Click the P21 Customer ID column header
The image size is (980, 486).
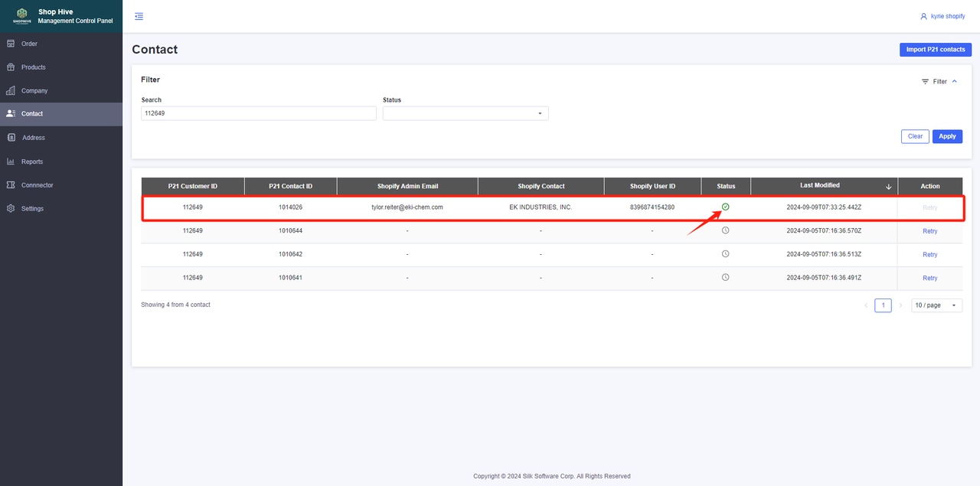(x=193, y=186)
